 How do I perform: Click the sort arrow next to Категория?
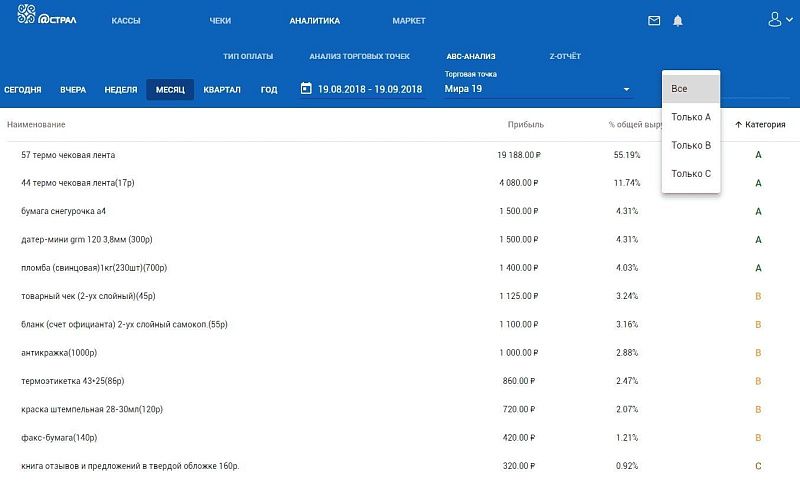point(738,124)
